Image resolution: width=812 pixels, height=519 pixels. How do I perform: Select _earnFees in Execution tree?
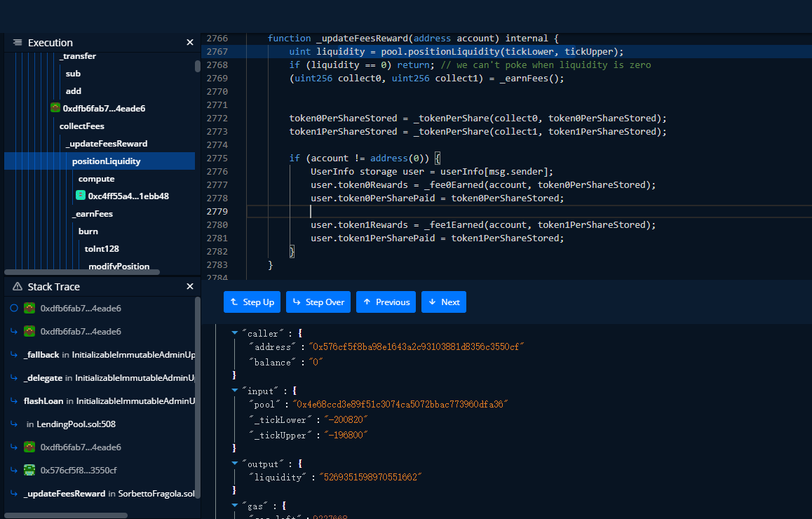pyautogui.click(x=92, y=214)
